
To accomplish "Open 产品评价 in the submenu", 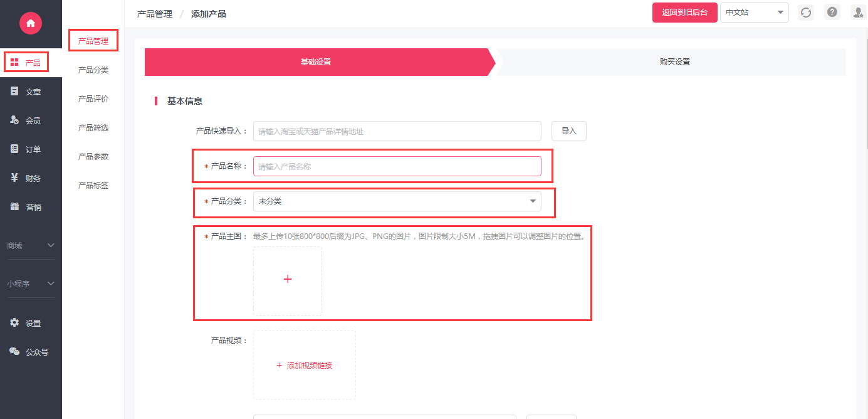I will click(x=93, y=99).
